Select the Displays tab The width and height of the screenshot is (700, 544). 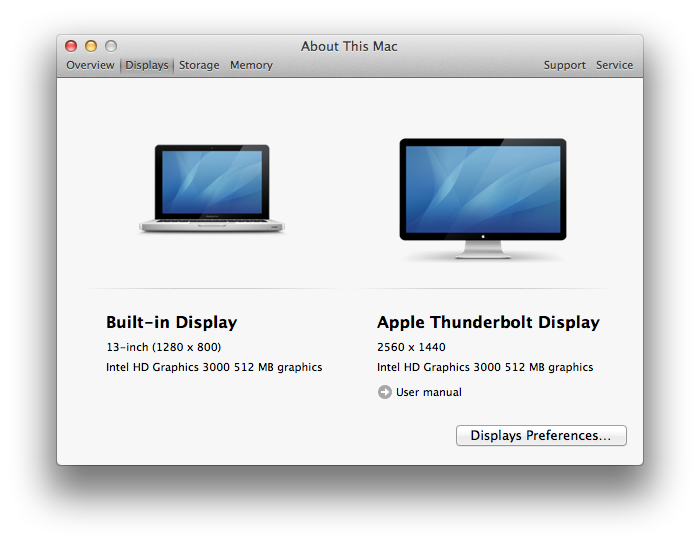pyautogui.click(x=146, y=65)
